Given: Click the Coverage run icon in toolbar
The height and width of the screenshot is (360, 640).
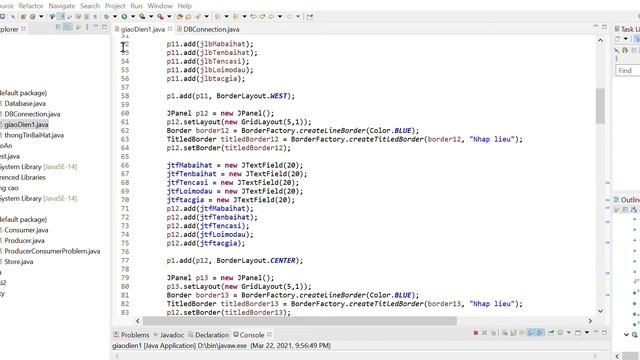Looking at the screenshot, I should (142, 17).
